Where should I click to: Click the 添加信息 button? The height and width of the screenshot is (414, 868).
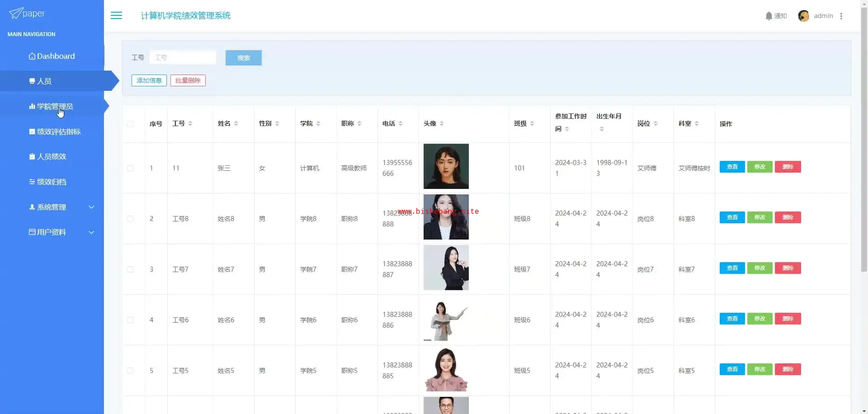click(149, 80)
